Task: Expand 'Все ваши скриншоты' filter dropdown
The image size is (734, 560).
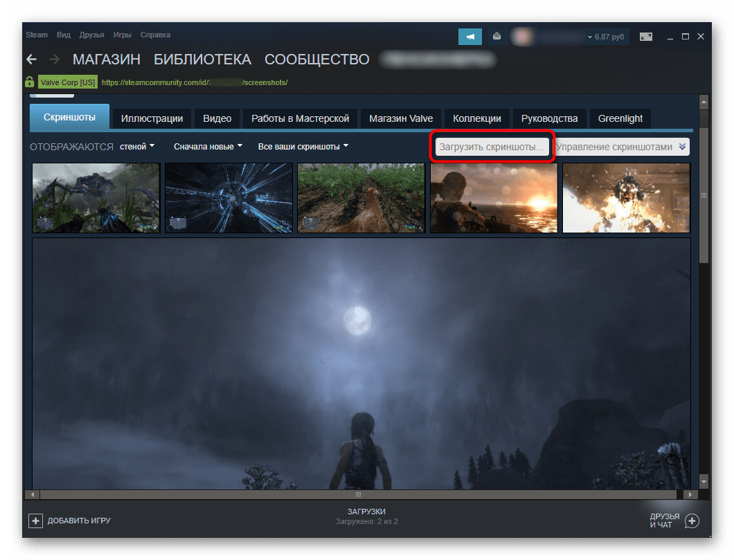Action: click(303, 147)
